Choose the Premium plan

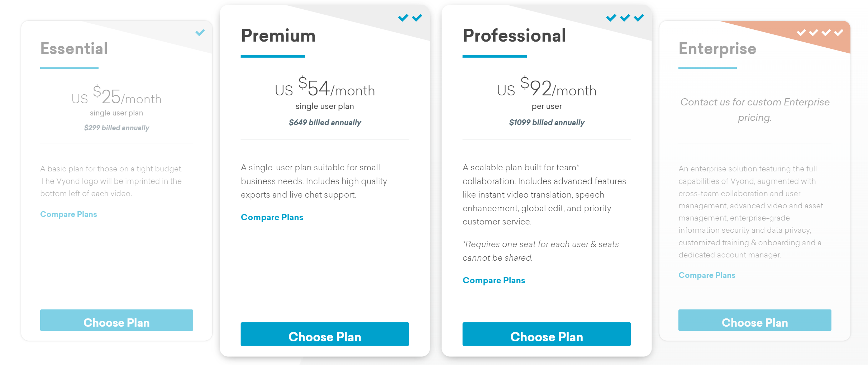click(x=325, y=334)
